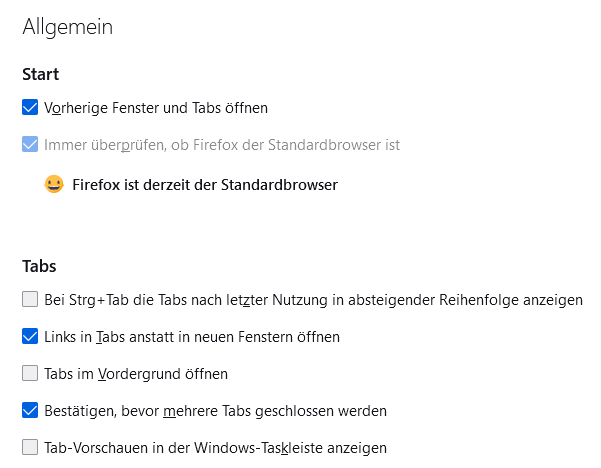
Task: Click the label text starting 'Bei Strg+Tab die Tabs'
Action: (x=313, y=299)
